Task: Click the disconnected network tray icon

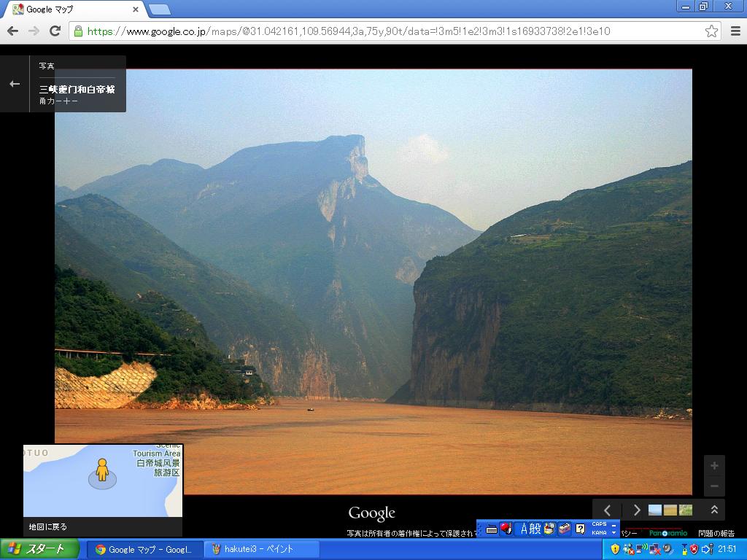Action: [x=654, y=550]
